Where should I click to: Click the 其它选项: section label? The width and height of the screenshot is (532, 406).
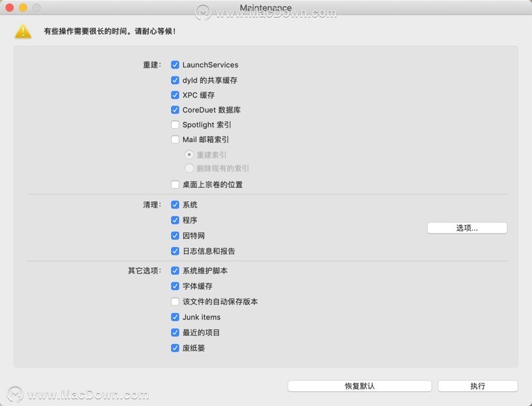(x=145, y=271)
